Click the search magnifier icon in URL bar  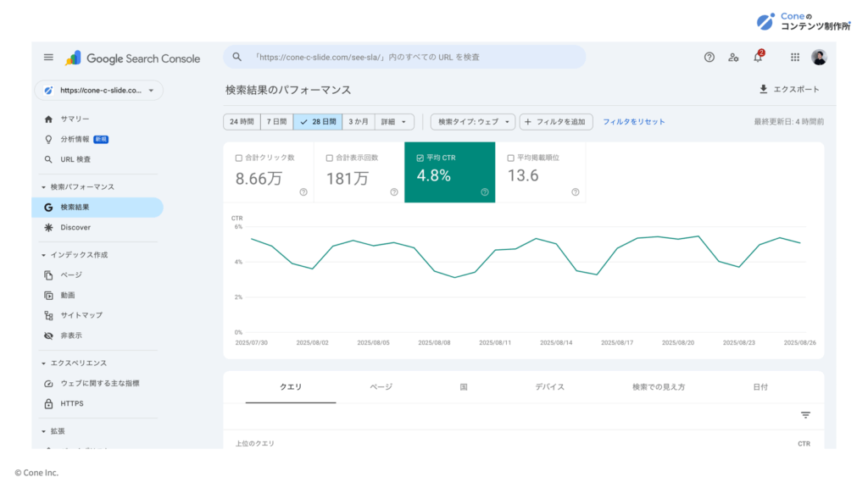coord(237,57)
